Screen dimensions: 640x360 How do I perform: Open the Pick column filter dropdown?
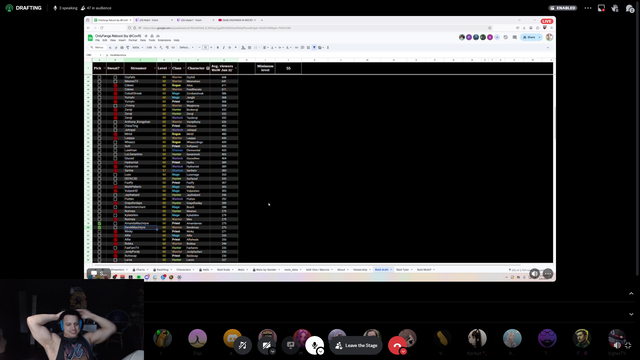[104, 68]
